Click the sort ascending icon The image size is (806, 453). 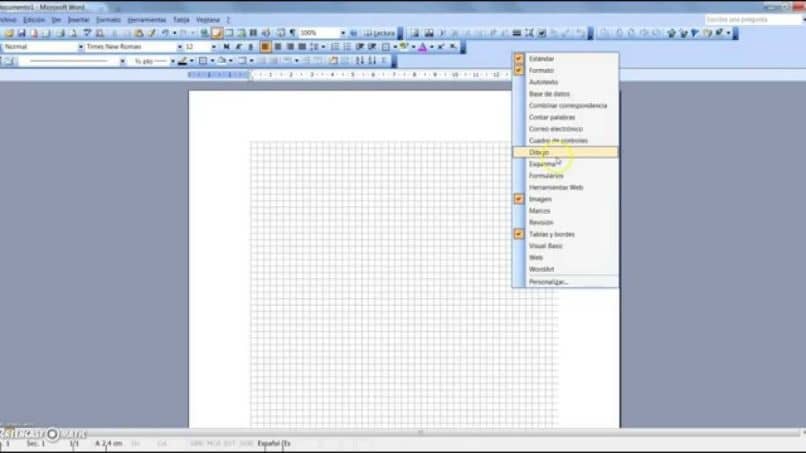pyautogui.click(x=360, y=61)
